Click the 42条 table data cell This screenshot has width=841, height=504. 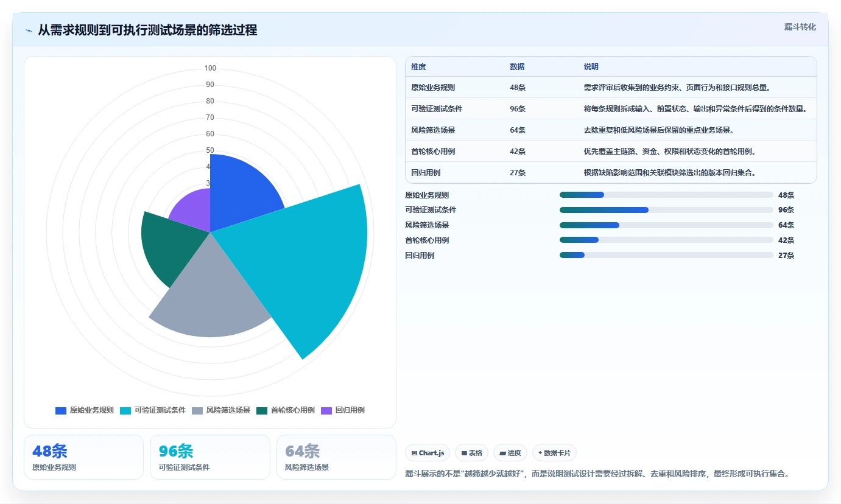click(518, 152)
